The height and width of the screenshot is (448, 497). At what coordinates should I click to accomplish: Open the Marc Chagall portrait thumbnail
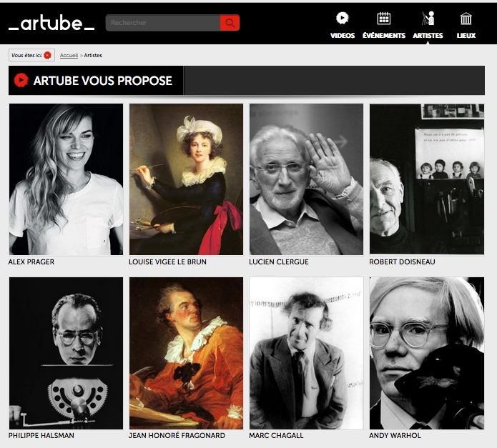[306, 354]
